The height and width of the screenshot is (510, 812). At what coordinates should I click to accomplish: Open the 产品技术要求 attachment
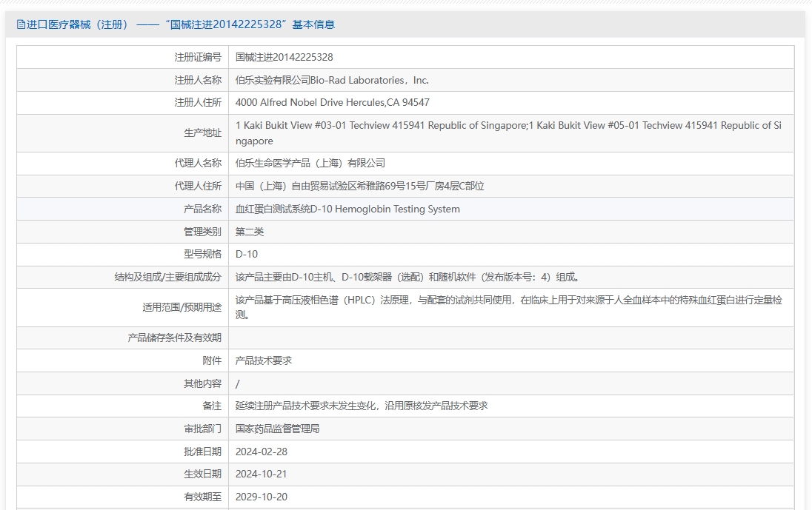[264, 360]
